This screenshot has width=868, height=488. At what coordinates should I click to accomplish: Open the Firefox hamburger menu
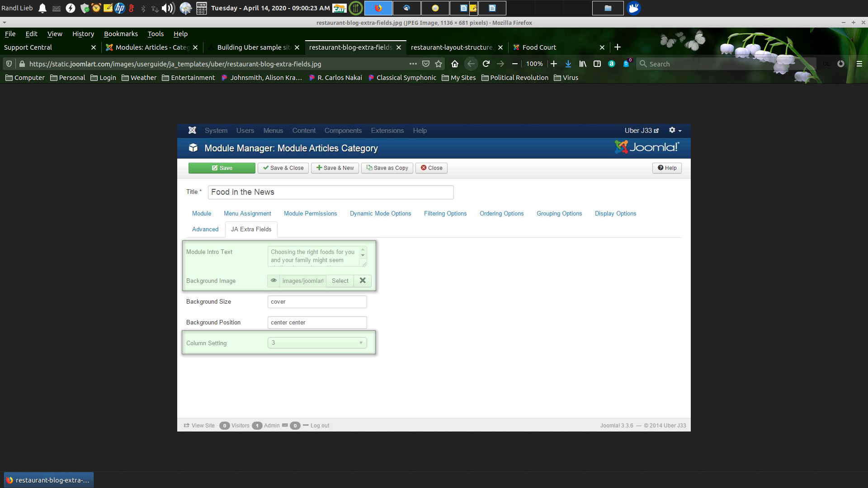point(859,64)
